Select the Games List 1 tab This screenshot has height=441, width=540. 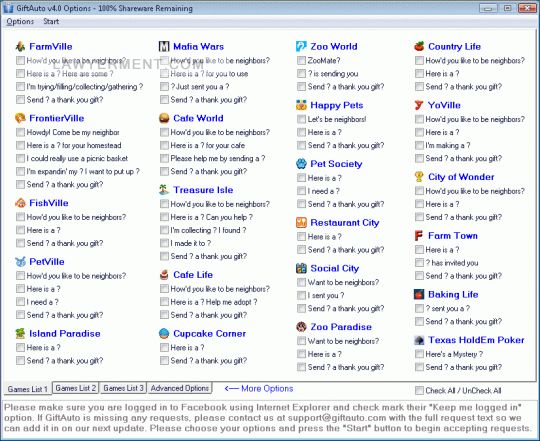(28, 389)
